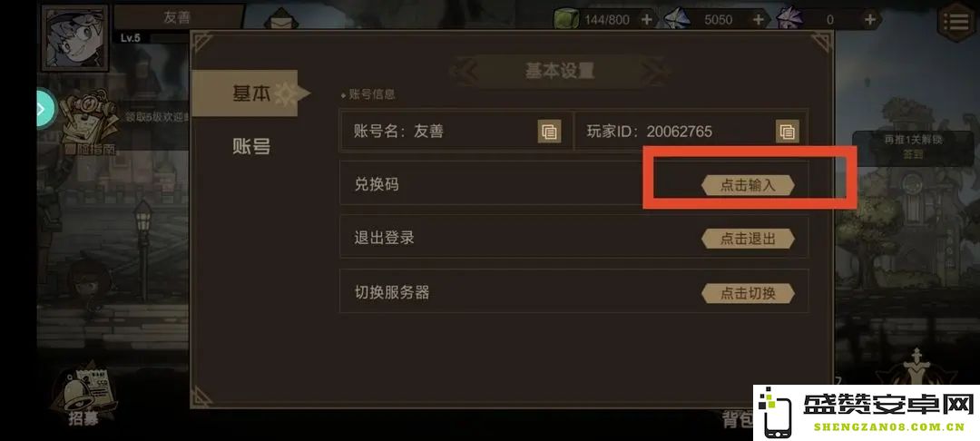Open the mail envelope icon
This screenshot has width=980, height=441.
[x=280, y=19]
